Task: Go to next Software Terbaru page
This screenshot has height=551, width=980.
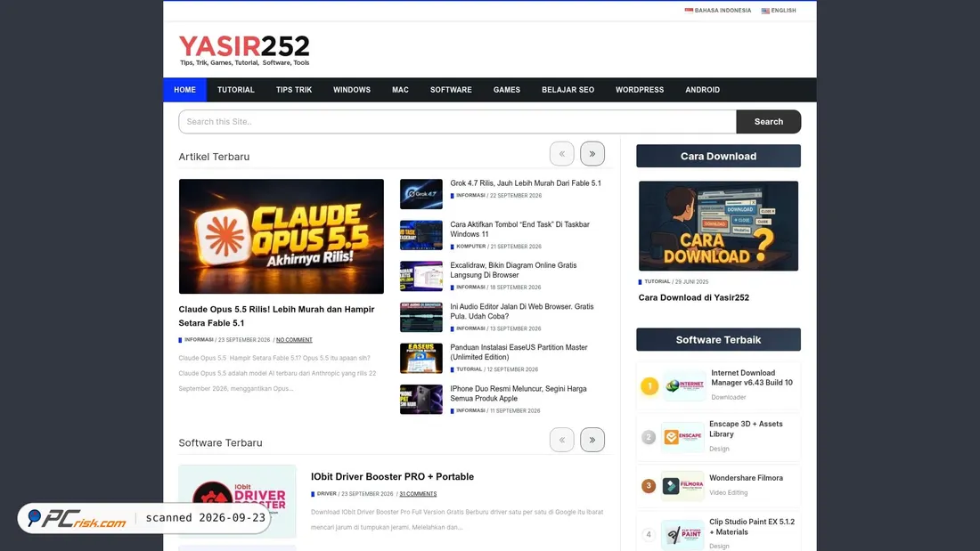Action: pos(592,440)
